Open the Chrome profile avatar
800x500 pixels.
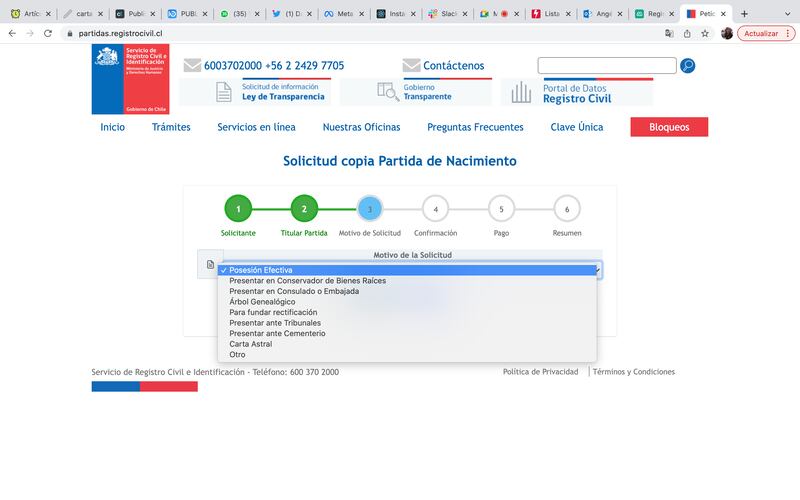point(727,33)
